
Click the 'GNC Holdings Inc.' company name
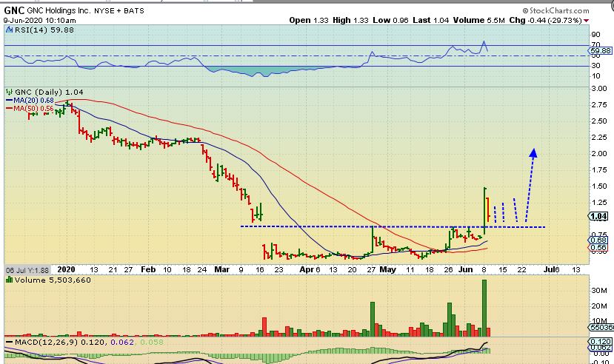[x=59, y=10]
